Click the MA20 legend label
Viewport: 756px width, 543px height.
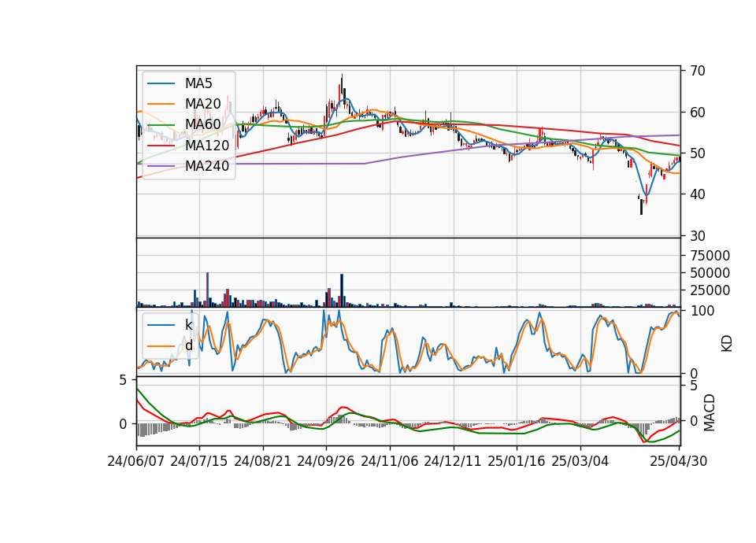point(202,104)
